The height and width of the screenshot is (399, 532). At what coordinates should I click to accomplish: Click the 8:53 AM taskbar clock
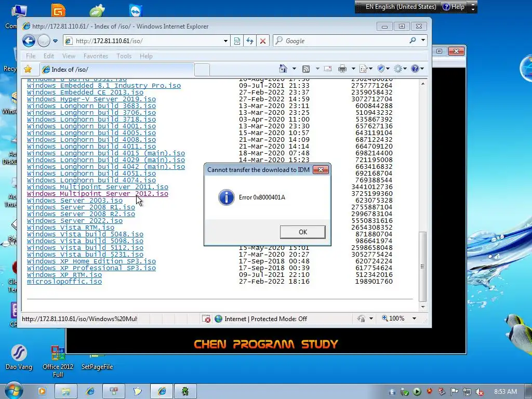(506, 392)
